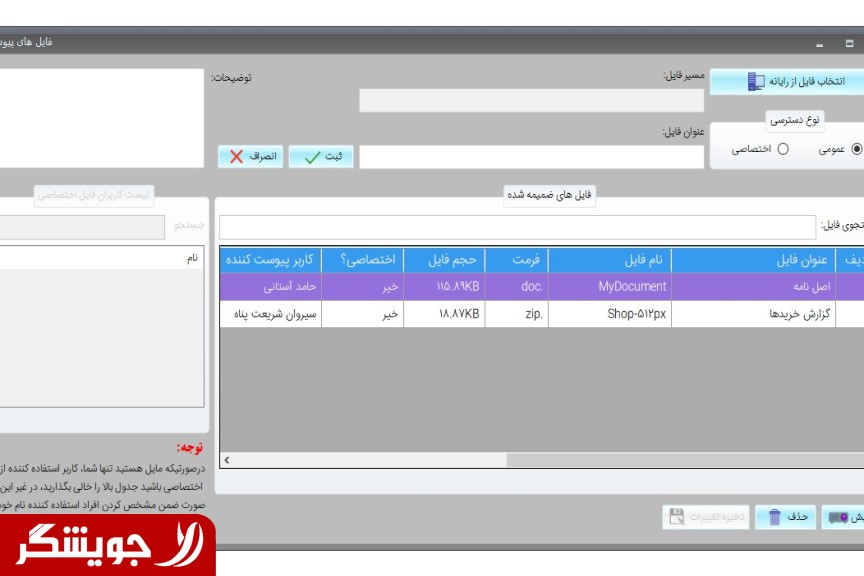
Task: Click the کاربر پیوست کننده column header
Action: (x=270, y=260)
